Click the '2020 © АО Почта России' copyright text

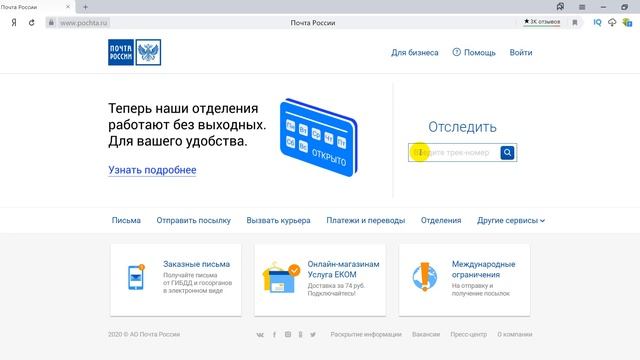coord(144,334)
